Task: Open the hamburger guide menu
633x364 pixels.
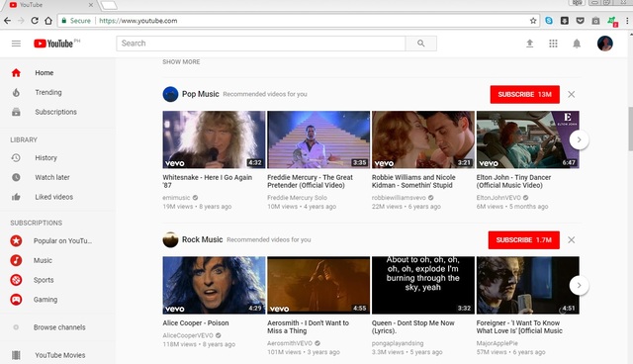Action: click(16, 44)
